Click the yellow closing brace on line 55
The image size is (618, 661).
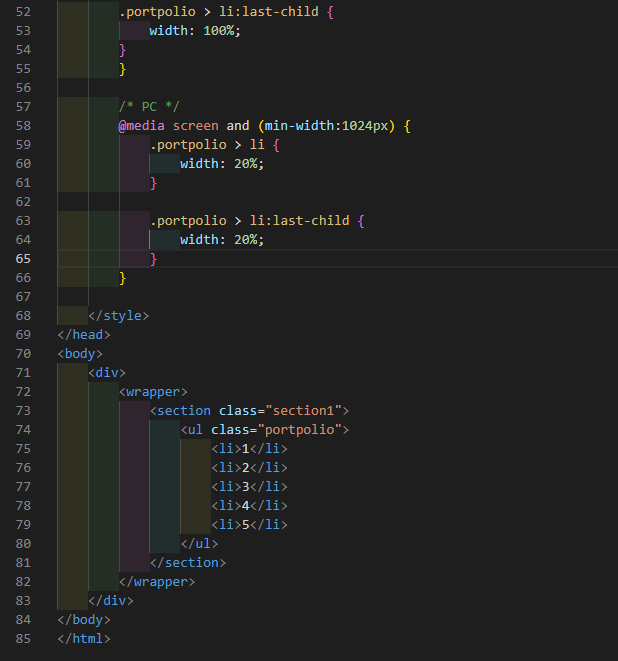pyautogui.click(x=123, y=69)
